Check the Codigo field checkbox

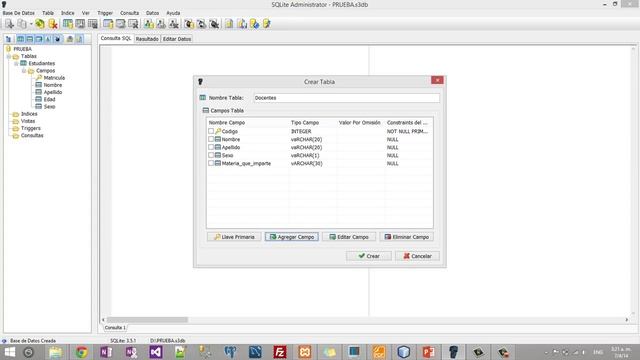click(211, 131)
